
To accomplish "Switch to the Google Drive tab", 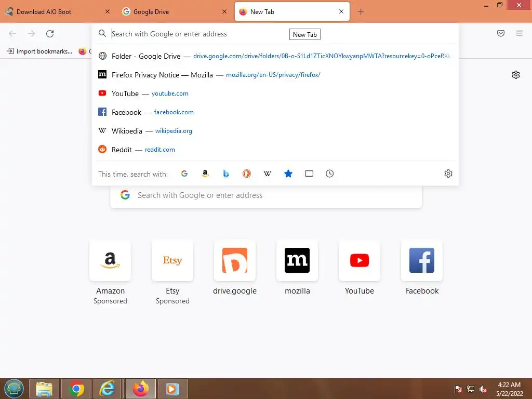I will pyautogui.click(x=175, y=11).
